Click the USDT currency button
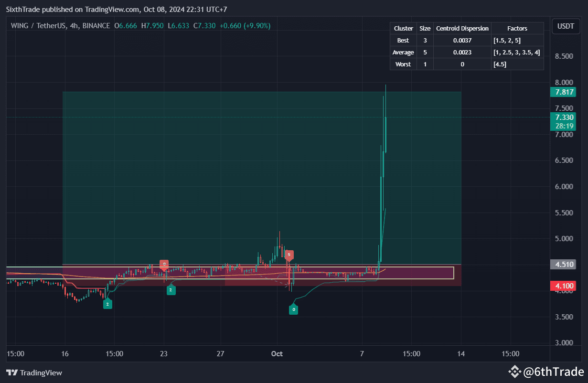588x383 pixels. [566, 26]
